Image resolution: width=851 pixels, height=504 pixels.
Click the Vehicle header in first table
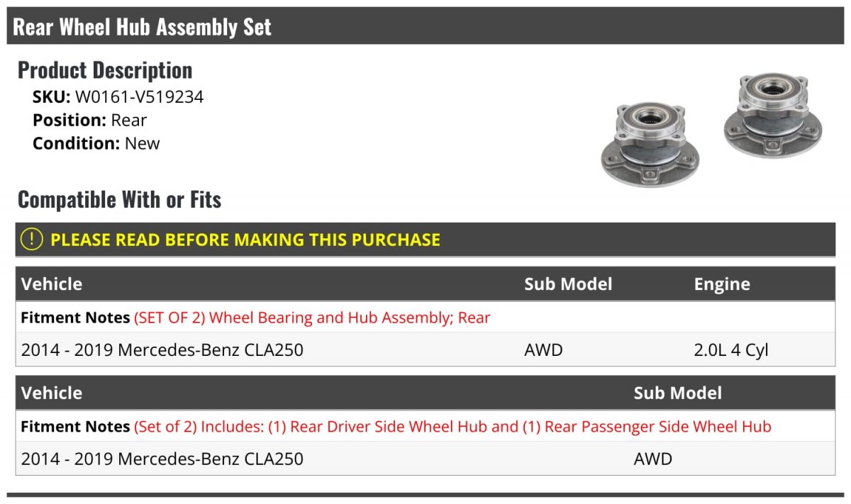(52, 284)
